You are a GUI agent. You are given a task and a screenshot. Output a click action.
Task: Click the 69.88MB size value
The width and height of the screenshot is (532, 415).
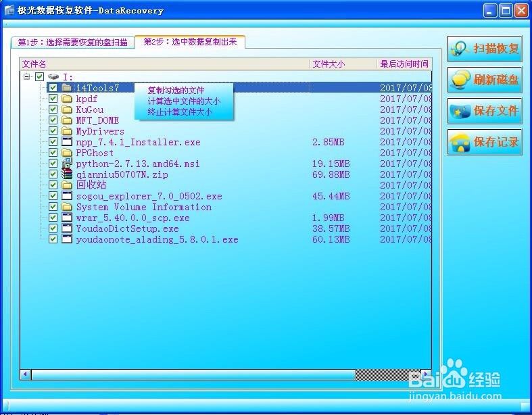[331, 174]
